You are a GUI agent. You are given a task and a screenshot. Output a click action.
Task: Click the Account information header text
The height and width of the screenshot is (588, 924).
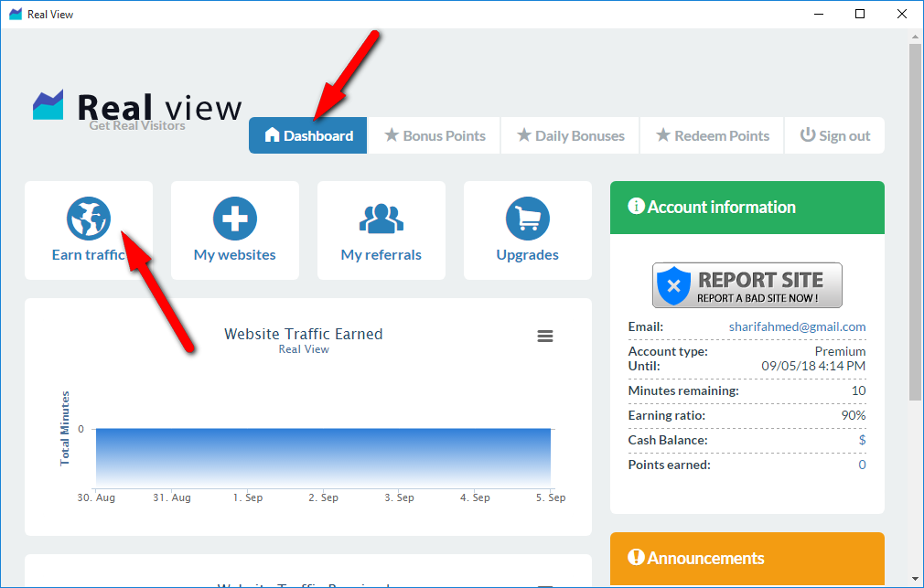pos(721,207)
